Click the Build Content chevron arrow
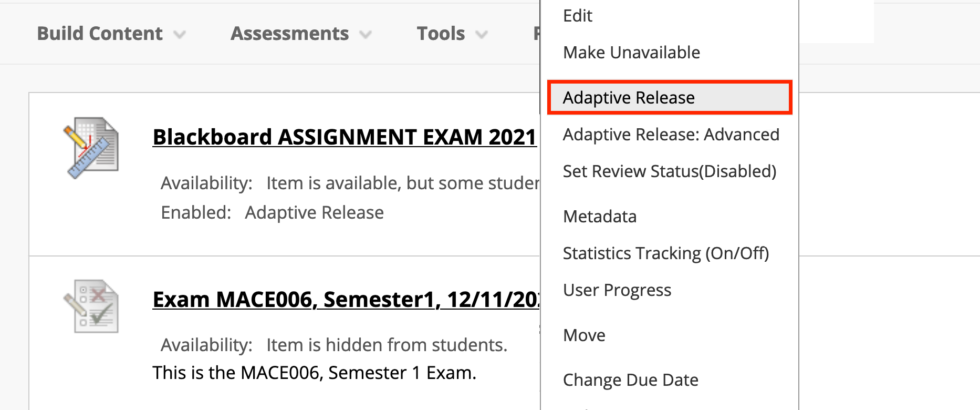The width and height of the screenshot is (980, 410). click(180, 35)
